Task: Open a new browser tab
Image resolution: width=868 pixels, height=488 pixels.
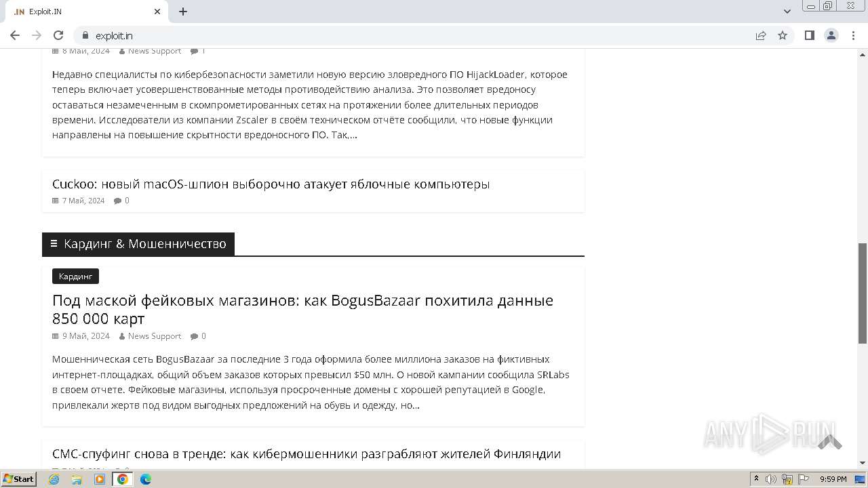Action: (x=183, y=12)
